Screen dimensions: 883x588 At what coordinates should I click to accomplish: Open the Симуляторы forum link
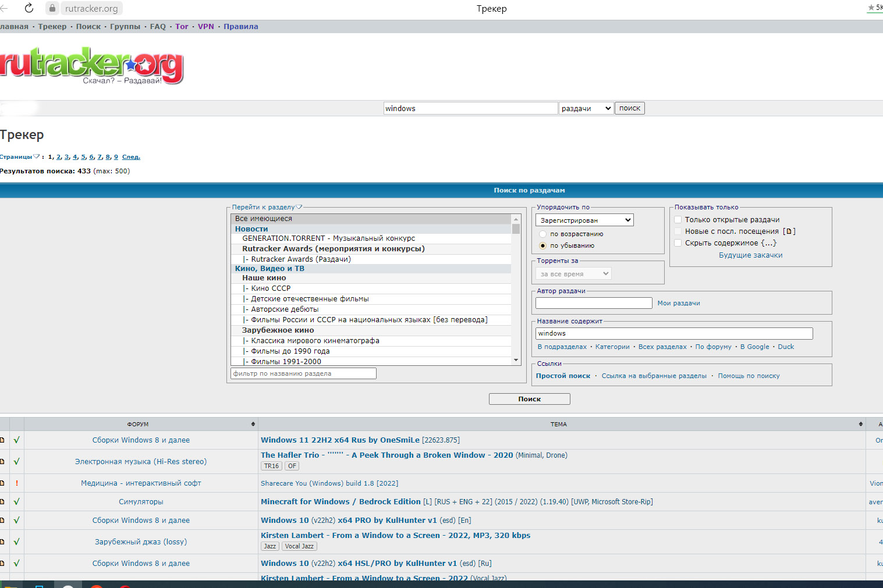click(141, 501)
